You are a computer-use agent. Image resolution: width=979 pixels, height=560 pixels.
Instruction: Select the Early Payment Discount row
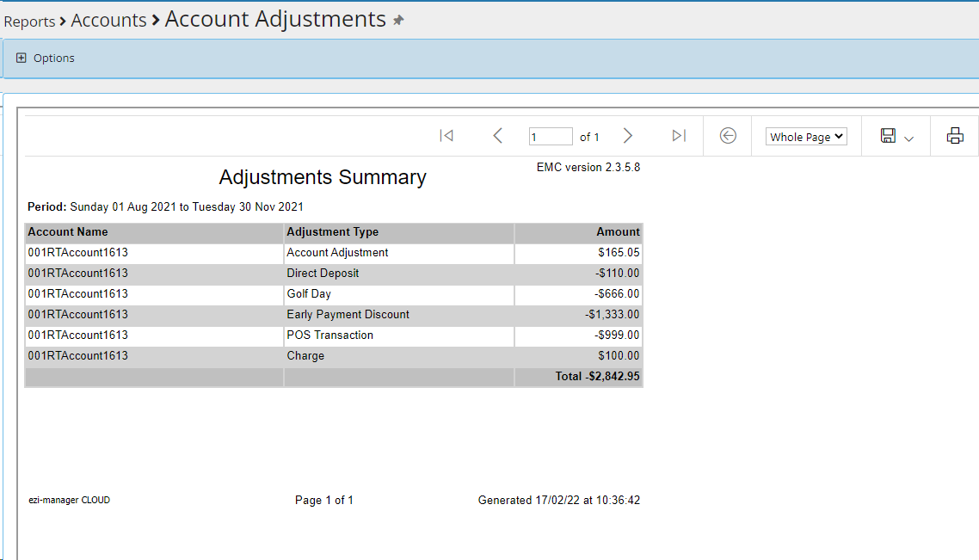coord(348,315)
